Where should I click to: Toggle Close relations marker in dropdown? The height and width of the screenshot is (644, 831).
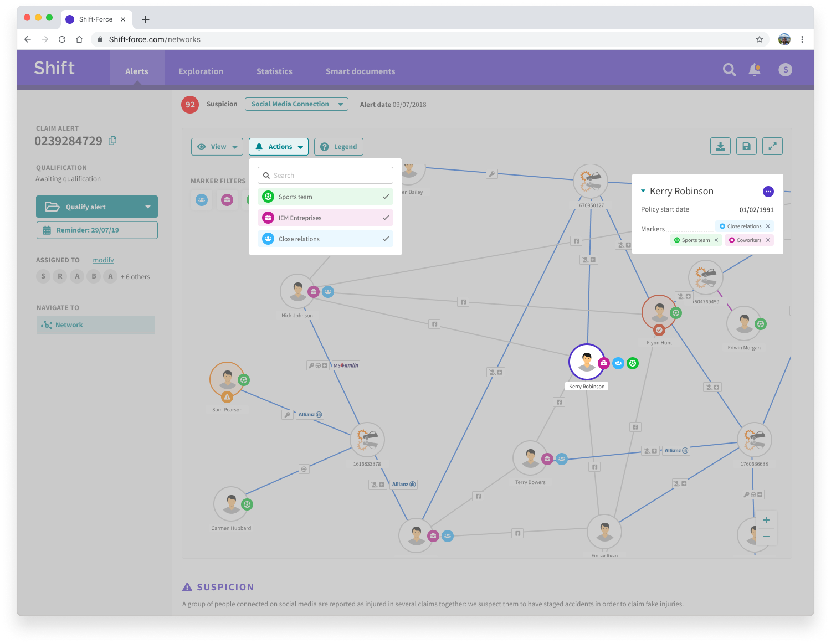click(325, 239)
